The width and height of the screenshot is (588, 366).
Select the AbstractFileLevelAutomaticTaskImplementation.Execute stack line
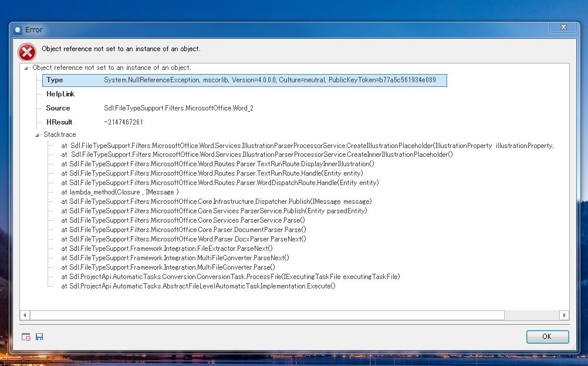pos(198,286)
